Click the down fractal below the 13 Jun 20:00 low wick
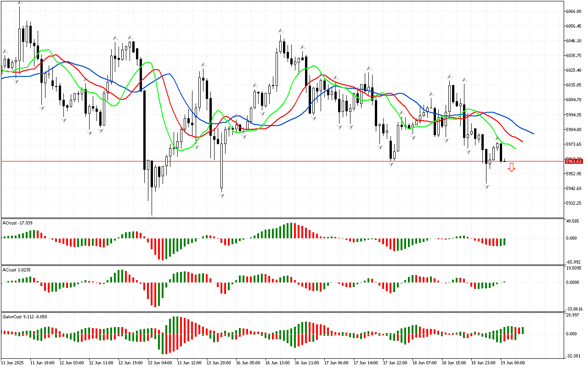Image resolution: width=588 pixels, height=368 pixels. (x=222, y=195)
